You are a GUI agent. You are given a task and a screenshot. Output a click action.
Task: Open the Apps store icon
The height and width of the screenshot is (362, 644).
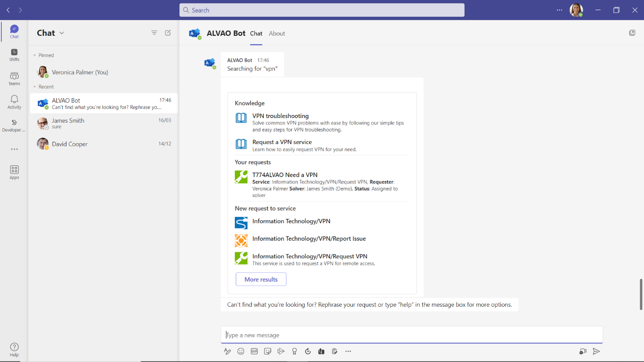click(x=14, y=172)
